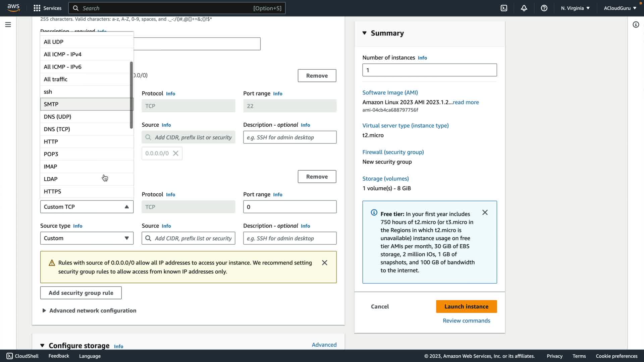
Task: Click the Port range field containing 0
Action: point(289,207)
